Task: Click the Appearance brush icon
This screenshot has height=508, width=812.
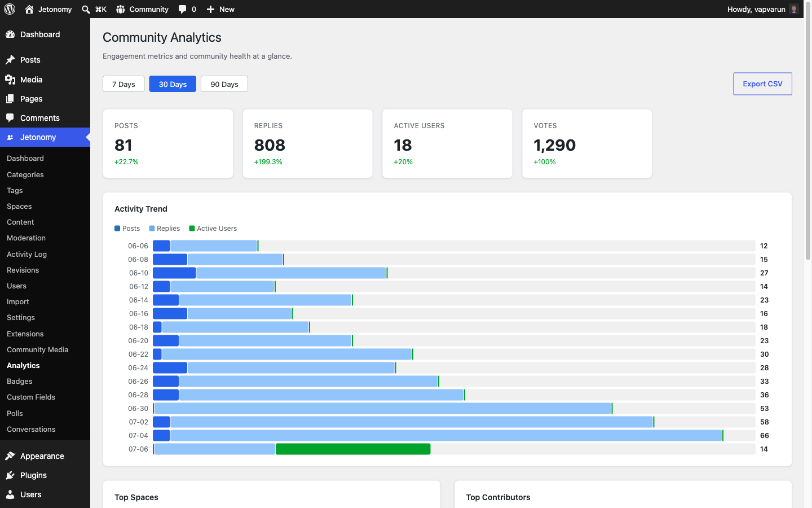Action: [x=10, y=456]
